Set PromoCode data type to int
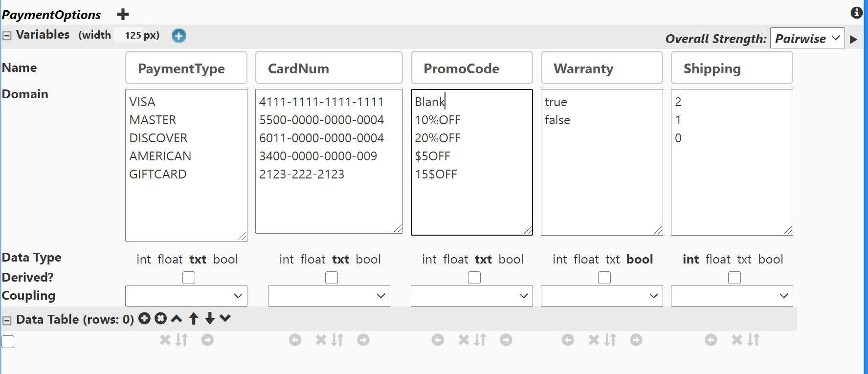Image resolution: width=868 pixels, height=374 pixels. tap(429, 259)
